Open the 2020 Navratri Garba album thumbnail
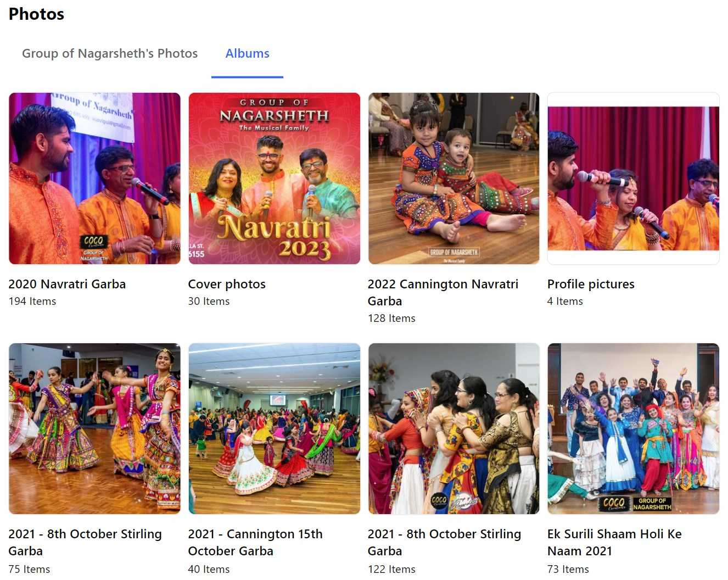 94,179
